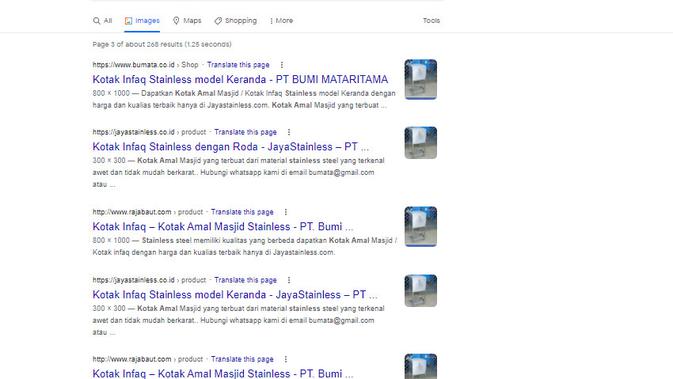Image resolution: width=673 pixels, height=379 pixels.
Task: Expand the More search options menu
Action: [281, 21]
